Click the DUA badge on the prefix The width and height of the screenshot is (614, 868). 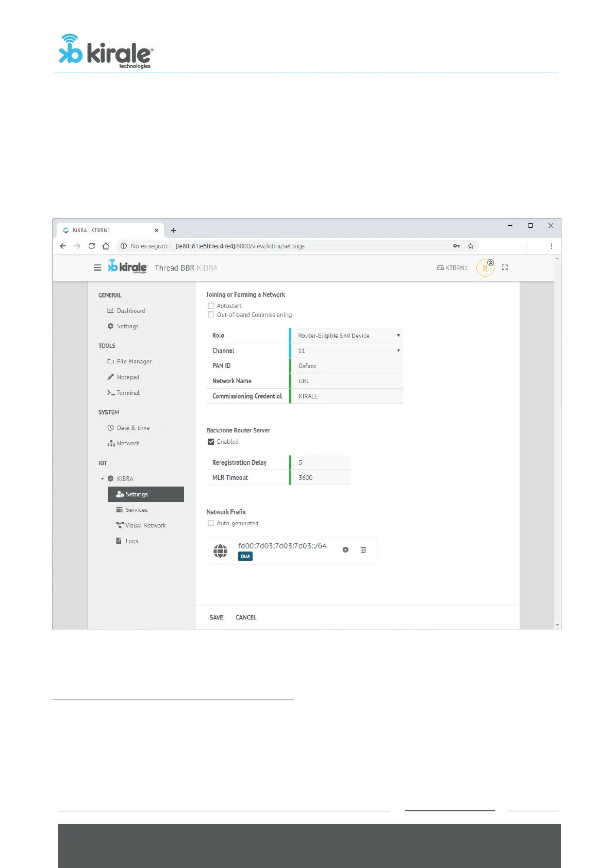click(x=245, y=557)
